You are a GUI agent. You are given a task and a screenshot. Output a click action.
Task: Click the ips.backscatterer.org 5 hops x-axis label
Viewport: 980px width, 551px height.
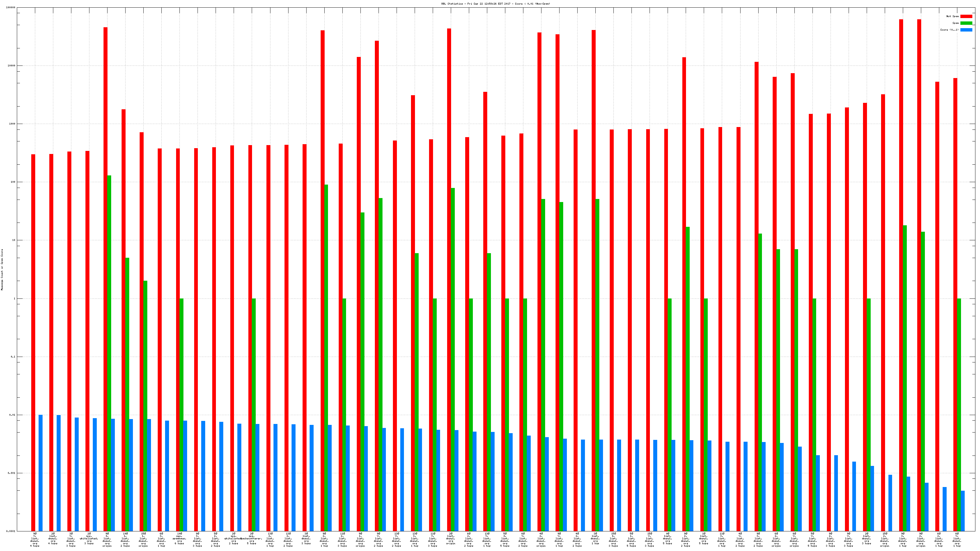click(251, 538)
